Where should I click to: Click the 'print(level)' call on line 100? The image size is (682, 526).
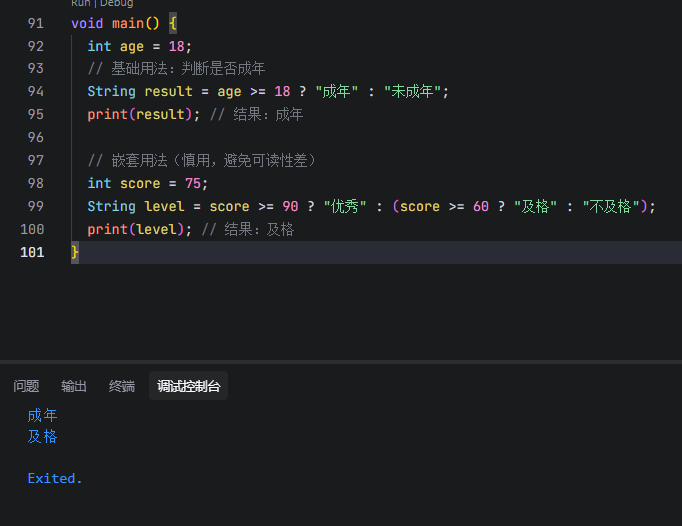140,229
